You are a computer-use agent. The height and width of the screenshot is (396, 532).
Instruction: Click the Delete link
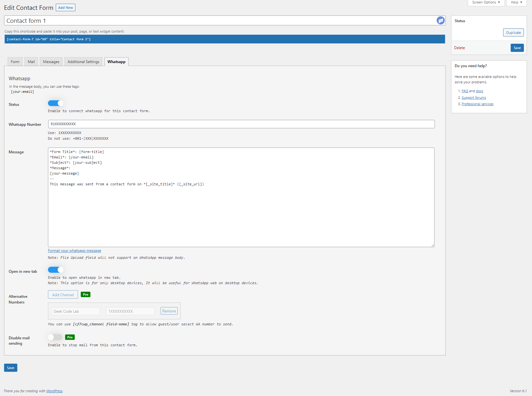[459, 48]
